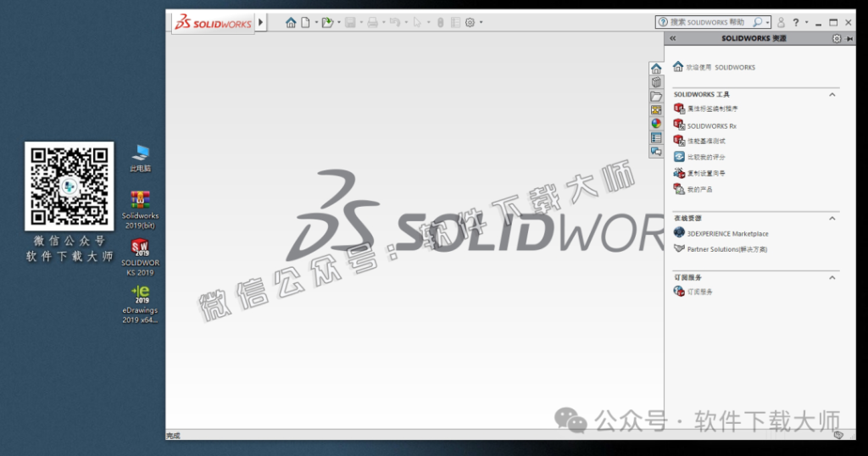Open link directly below SOLIDWORKS Rx

pyautogui.click(x=706, y=141)
